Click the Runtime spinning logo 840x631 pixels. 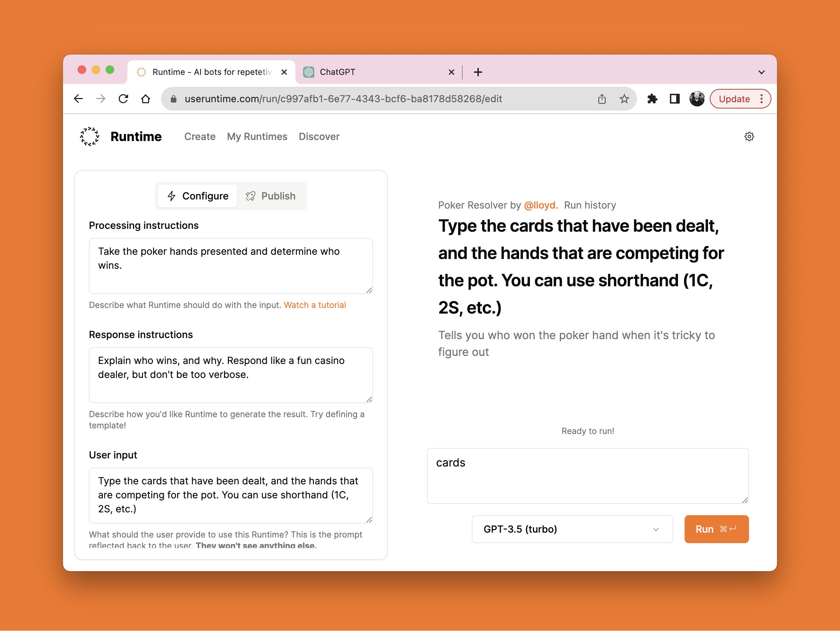click(90, 137)
